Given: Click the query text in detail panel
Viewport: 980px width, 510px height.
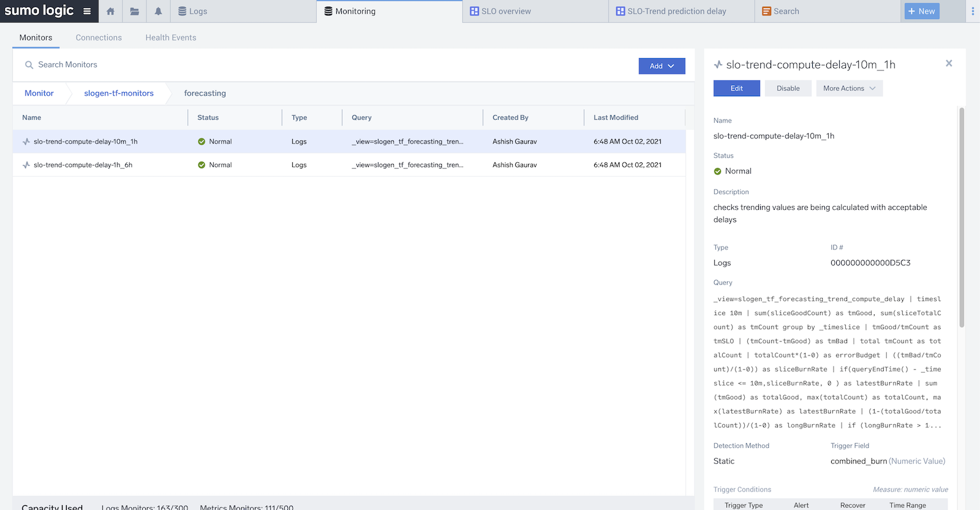Looking at the screenshot, I should point(827,362).
